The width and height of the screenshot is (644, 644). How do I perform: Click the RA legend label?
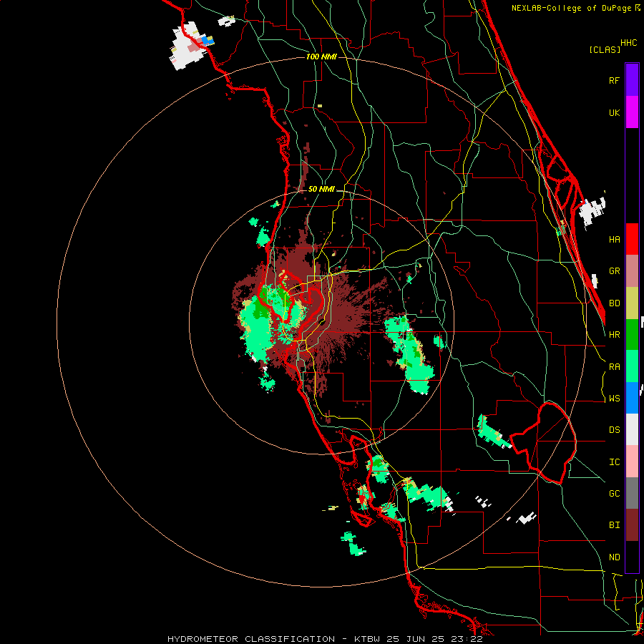[x=614, y=367]
